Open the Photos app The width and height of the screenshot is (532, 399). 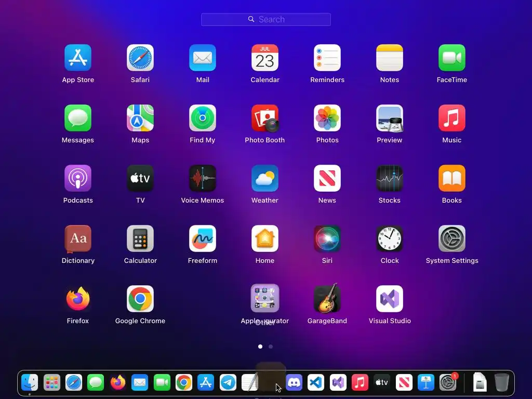[327, 118]
